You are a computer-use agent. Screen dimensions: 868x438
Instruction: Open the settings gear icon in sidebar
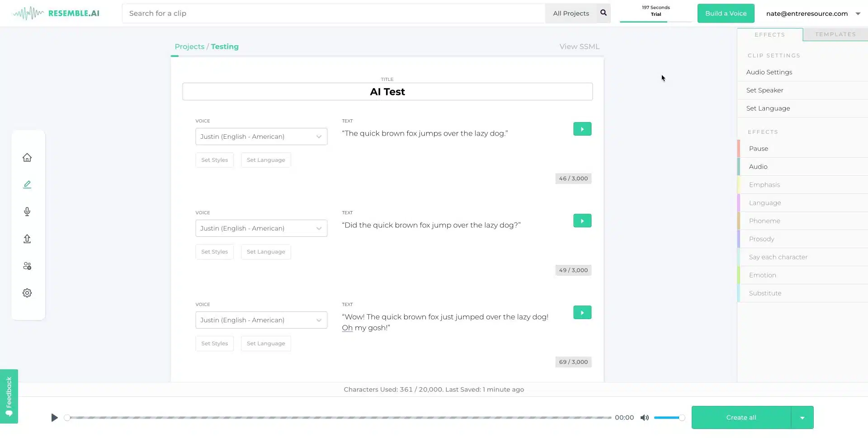[x=27, y=293]
